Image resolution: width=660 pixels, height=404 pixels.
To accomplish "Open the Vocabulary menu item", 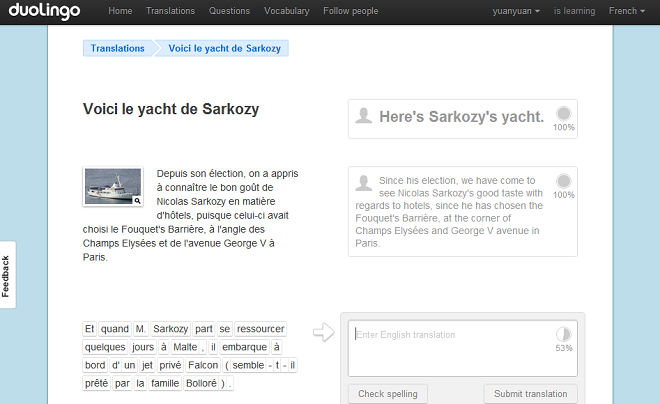I will pos(287,11).
